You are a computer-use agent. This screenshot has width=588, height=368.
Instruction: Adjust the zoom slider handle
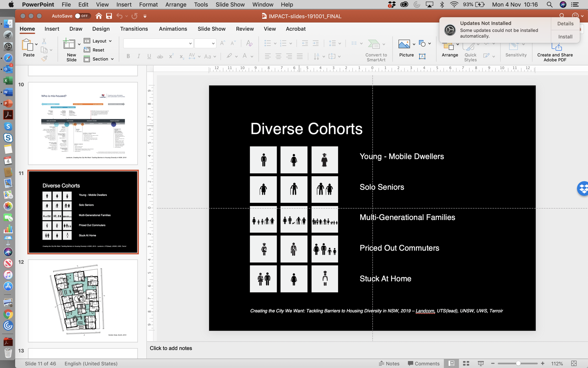click(518, 364)
